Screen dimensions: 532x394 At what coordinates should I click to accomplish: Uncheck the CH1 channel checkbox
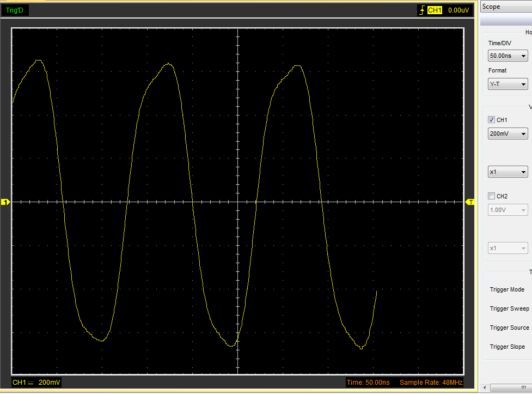tap(491, 119)
